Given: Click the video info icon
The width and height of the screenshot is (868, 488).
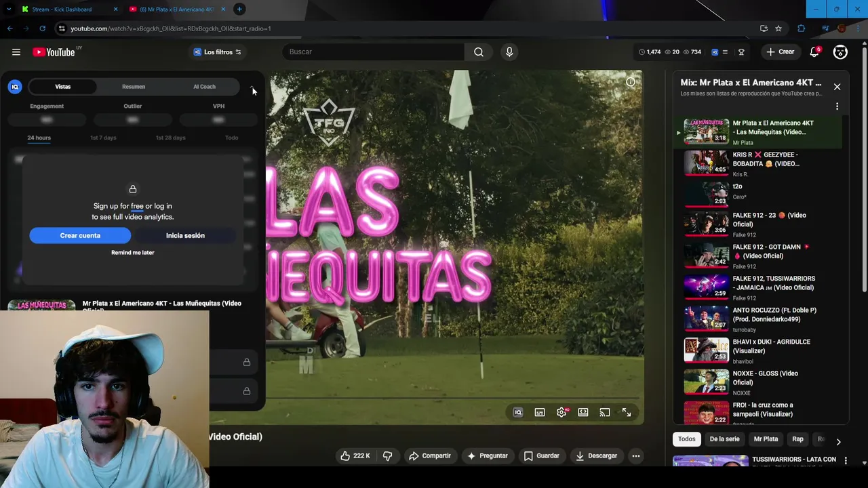Looking at the screenshot, I should click(631, 82).
